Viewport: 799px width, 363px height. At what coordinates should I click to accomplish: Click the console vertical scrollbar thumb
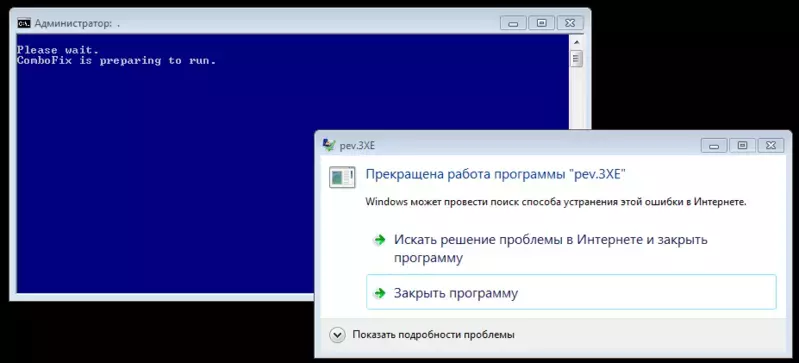[x=576, y=59]
